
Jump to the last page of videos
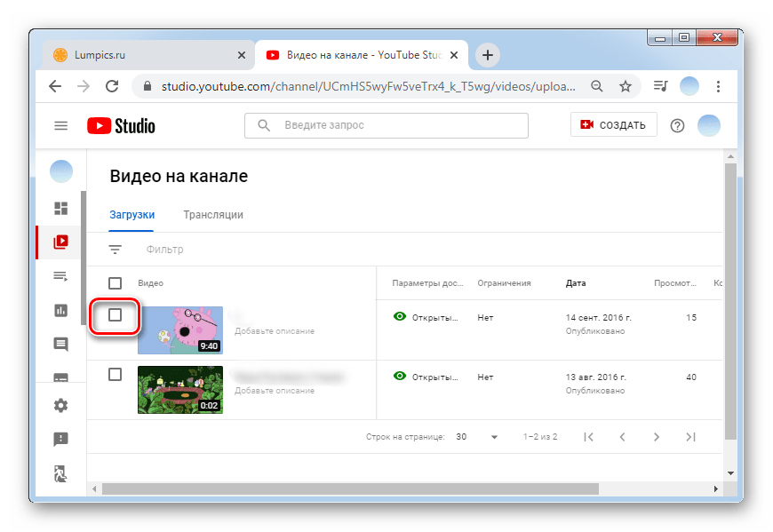tap(690, 437)
